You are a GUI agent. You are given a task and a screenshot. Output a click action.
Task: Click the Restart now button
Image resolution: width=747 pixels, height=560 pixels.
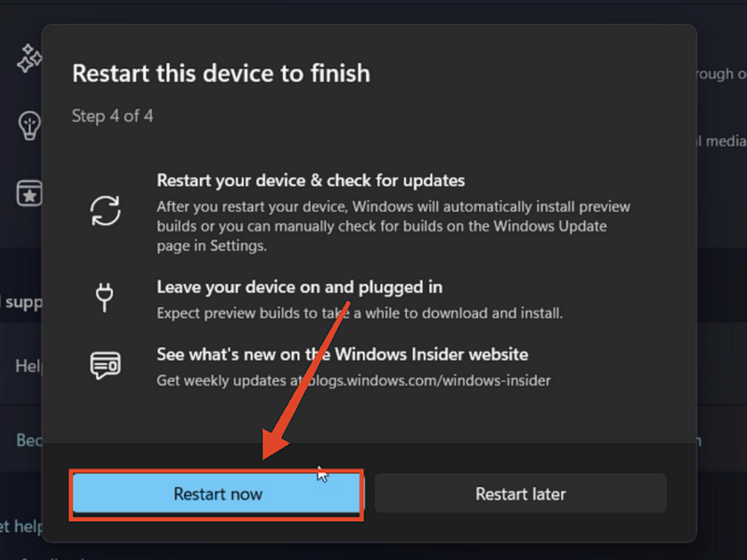218,494
